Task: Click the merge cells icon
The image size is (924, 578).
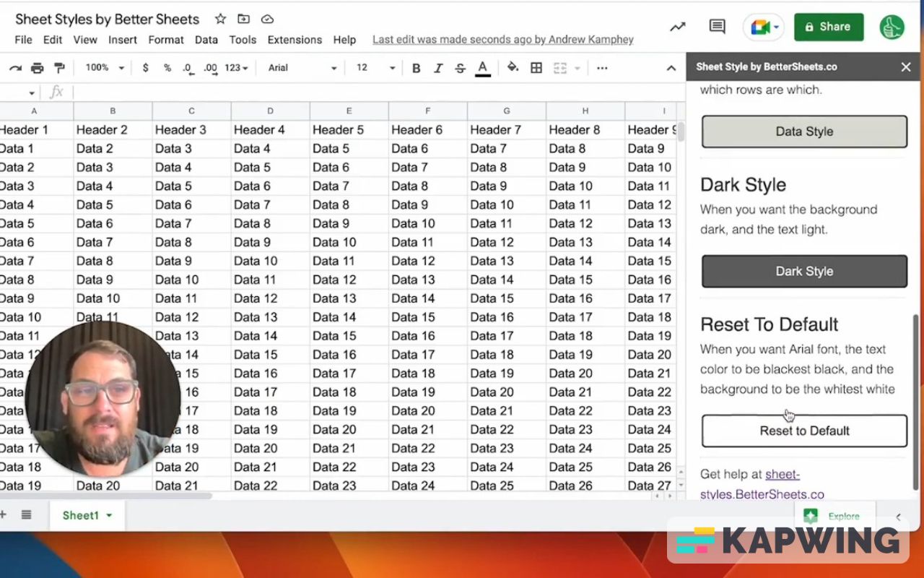Action: click(559, 68)
